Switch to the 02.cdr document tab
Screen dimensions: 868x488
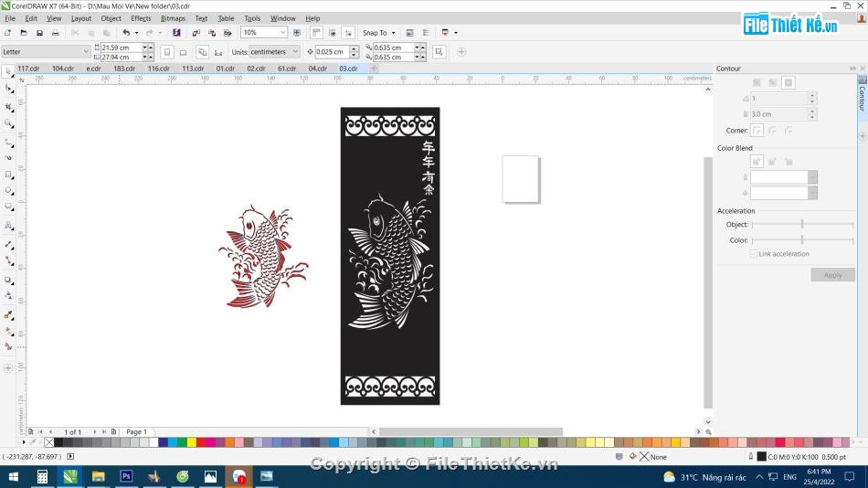(257, 69)
